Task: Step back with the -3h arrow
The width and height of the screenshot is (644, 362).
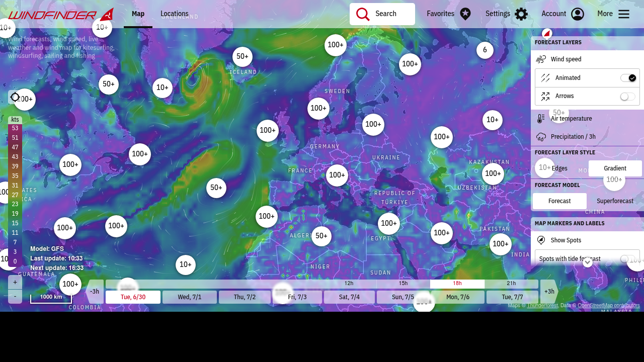Action: tap(95, 292)
